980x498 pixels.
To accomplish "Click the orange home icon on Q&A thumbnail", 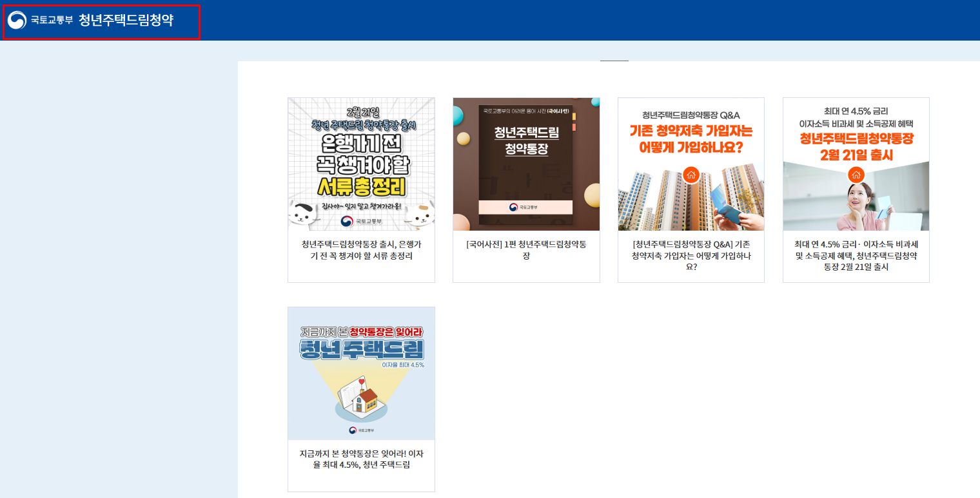I will (x=691, y=175).
